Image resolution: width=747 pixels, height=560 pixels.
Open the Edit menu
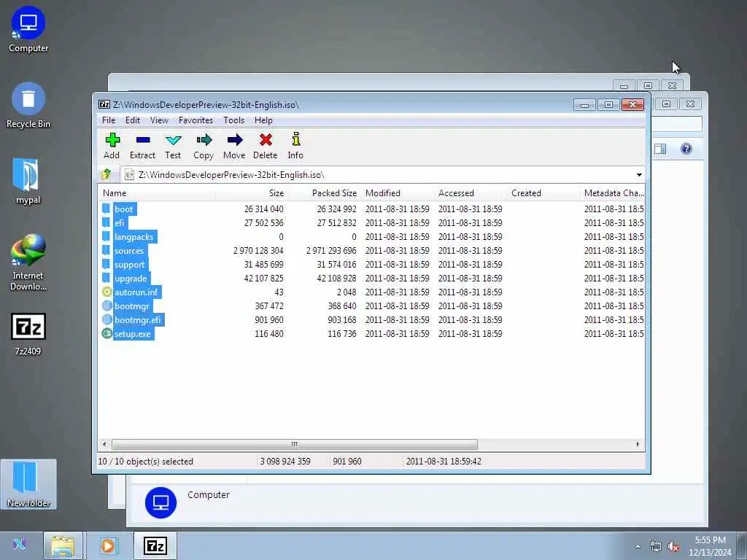click(x=133, y=120)
